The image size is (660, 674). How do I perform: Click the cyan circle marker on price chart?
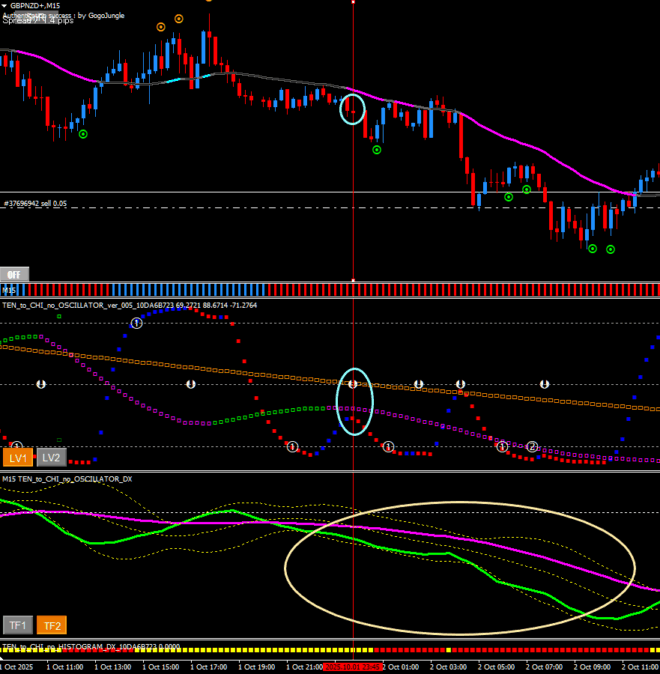(353, 107)
